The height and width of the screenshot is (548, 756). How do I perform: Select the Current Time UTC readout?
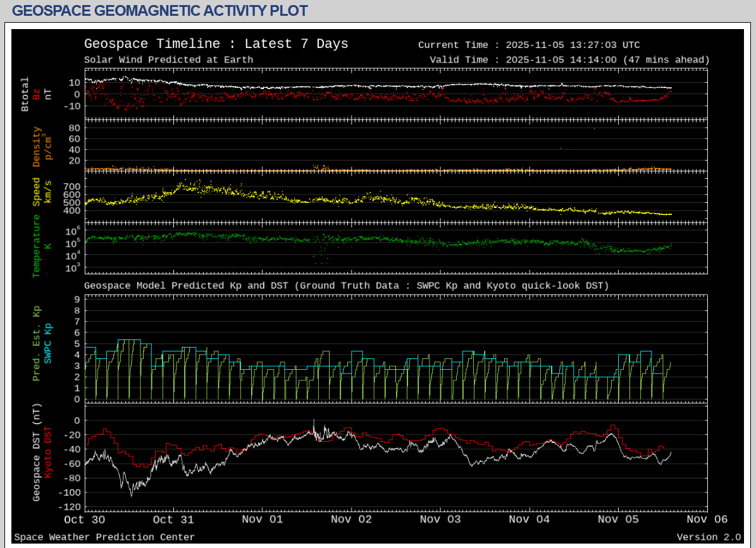click(529, 45)
